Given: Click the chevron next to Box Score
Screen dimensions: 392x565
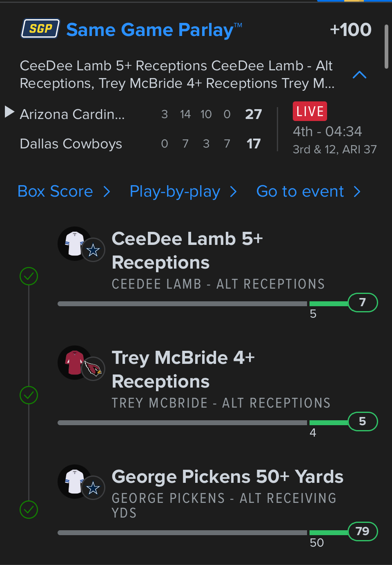Looking at the screenshot, I should [x=107, y=191].
